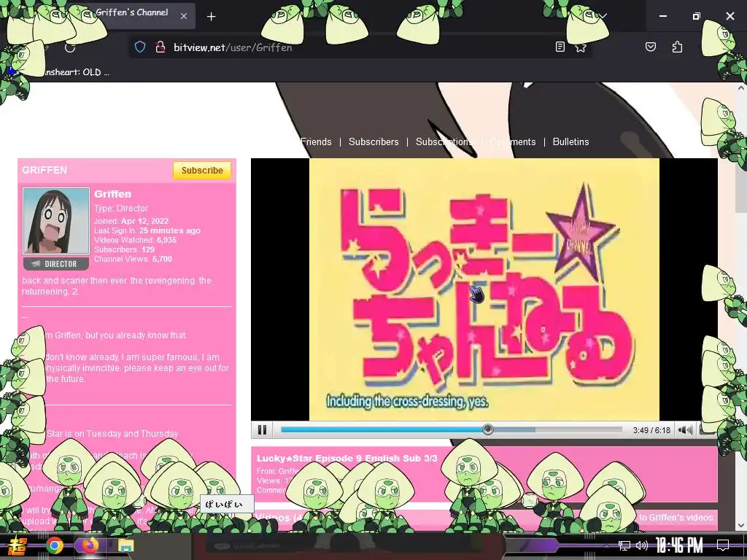Open system volume tray icon
This screenshot has height=560, width=747.
pyautogui.click(x=642, y=545)
